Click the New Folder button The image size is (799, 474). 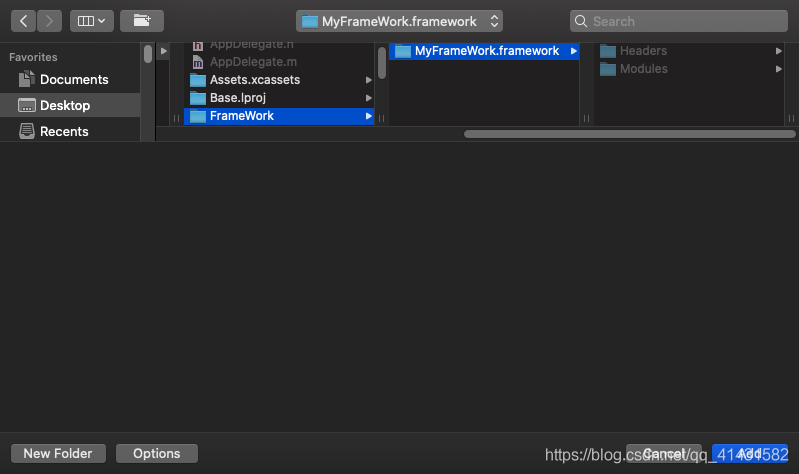pyautogui.click(x=58, y=453)
